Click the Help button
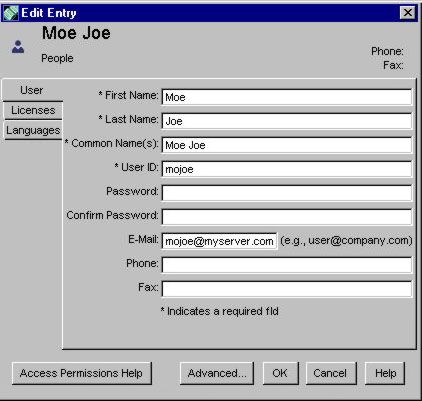Image resolution: width=422 pixels, height=401 pixels. (x=385, y=373)
